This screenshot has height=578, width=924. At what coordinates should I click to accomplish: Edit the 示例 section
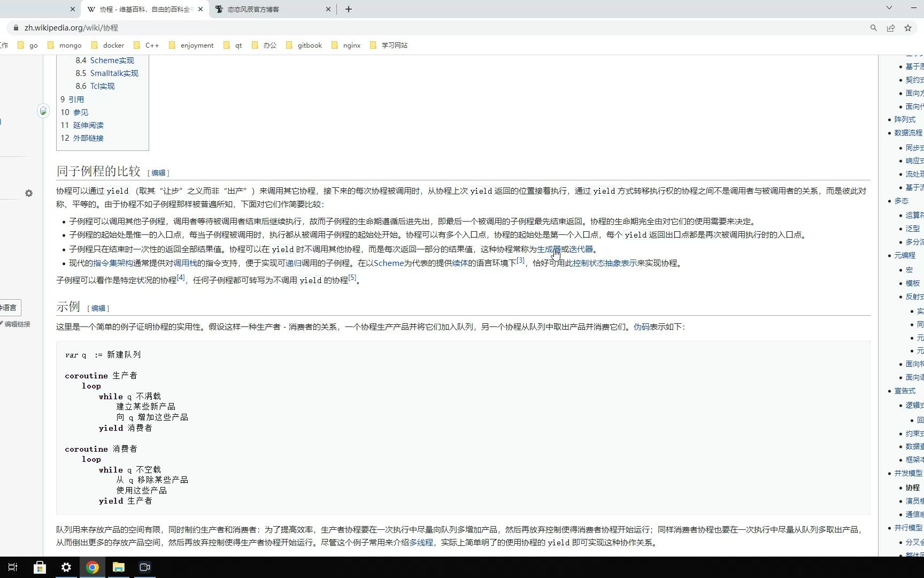coord(98,308)
